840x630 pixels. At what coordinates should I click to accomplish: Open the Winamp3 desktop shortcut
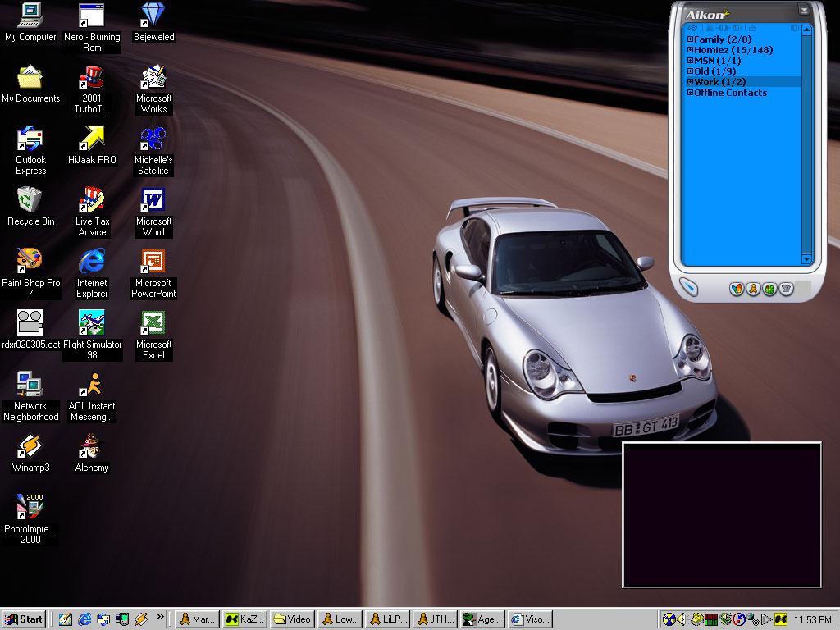30,447
